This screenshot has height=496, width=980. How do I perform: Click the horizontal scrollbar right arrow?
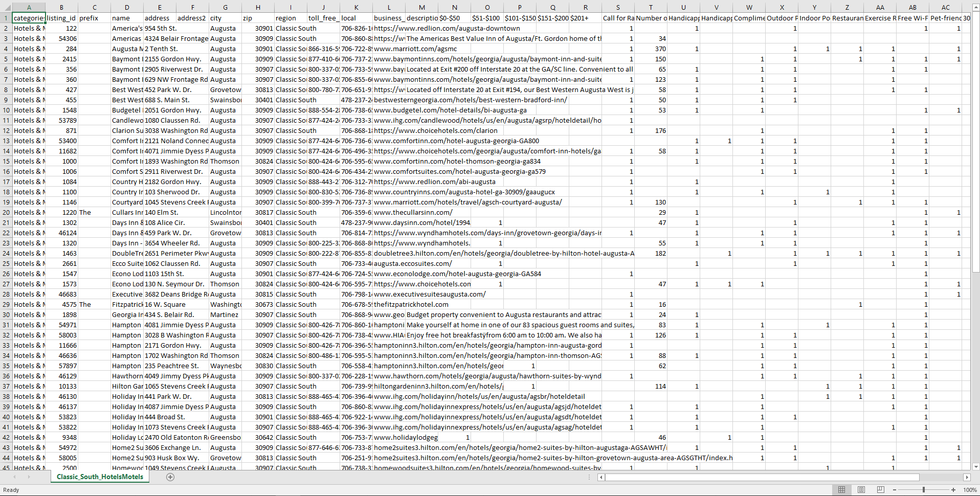click(x=967, y=477)
